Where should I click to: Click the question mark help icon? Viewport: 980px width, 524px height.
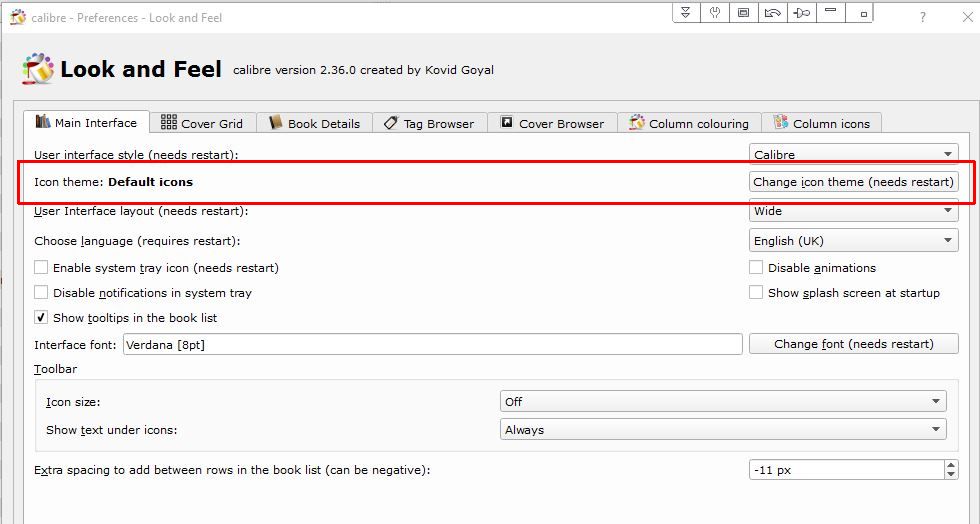coord(922,17)
